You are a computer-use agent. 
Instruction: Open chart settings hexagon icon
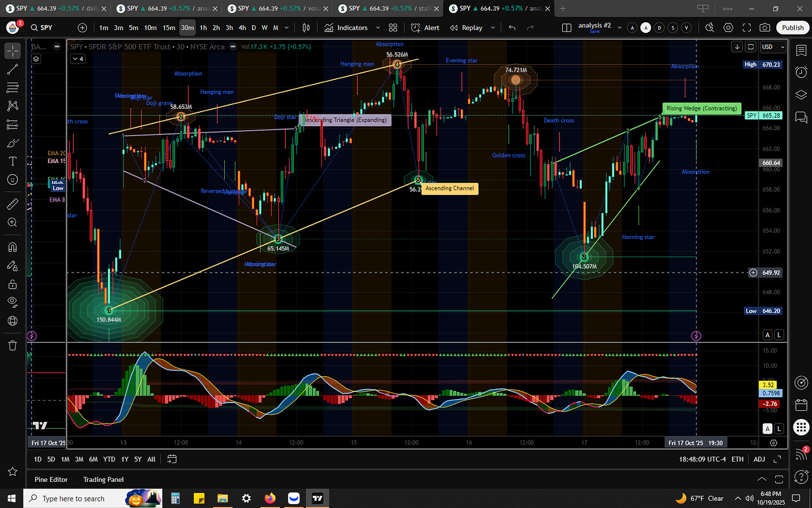pos(728,28)
